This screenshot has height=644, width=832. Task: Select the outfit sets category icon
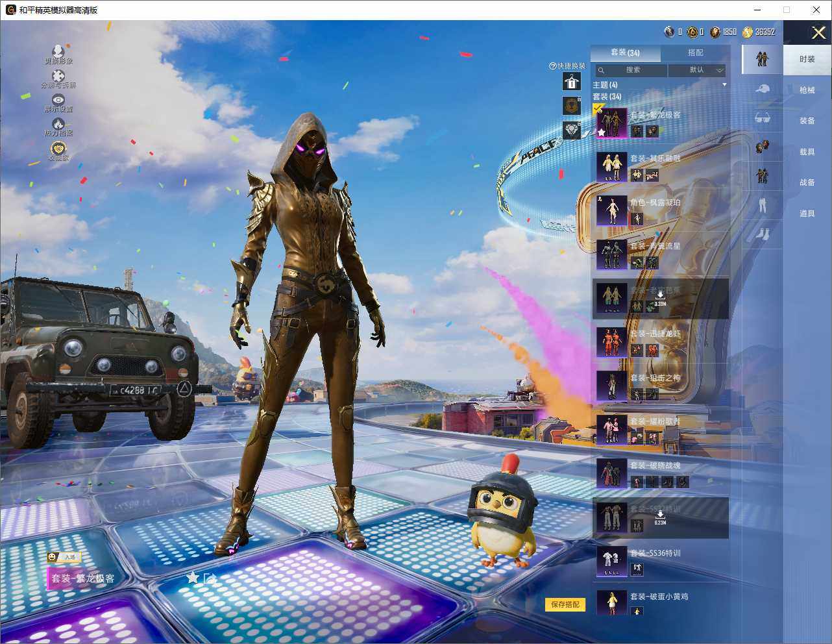click(762, 60)
